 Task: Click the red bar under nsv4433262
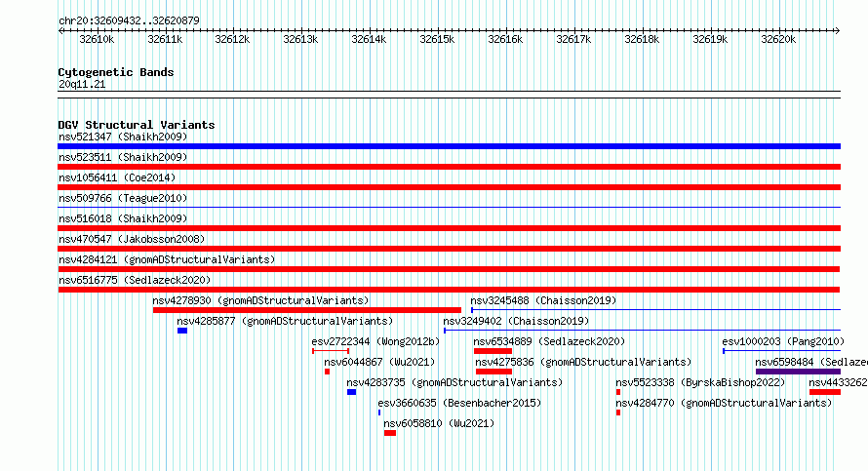[825, 392]
